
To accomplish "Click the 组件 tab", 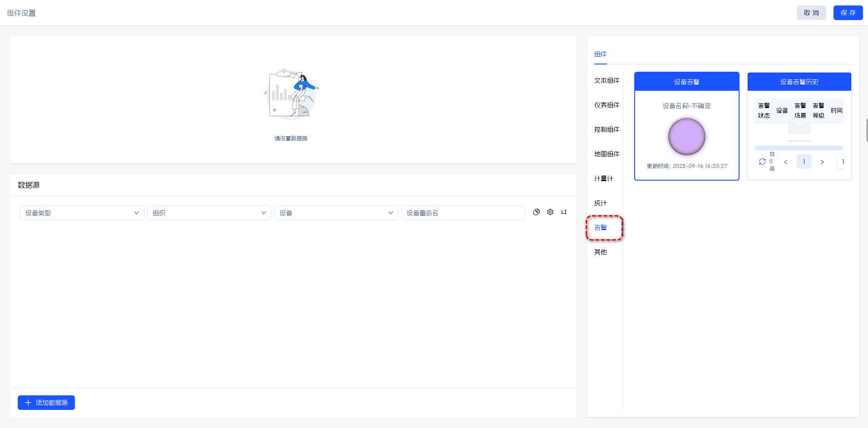I will pos(600,54).
